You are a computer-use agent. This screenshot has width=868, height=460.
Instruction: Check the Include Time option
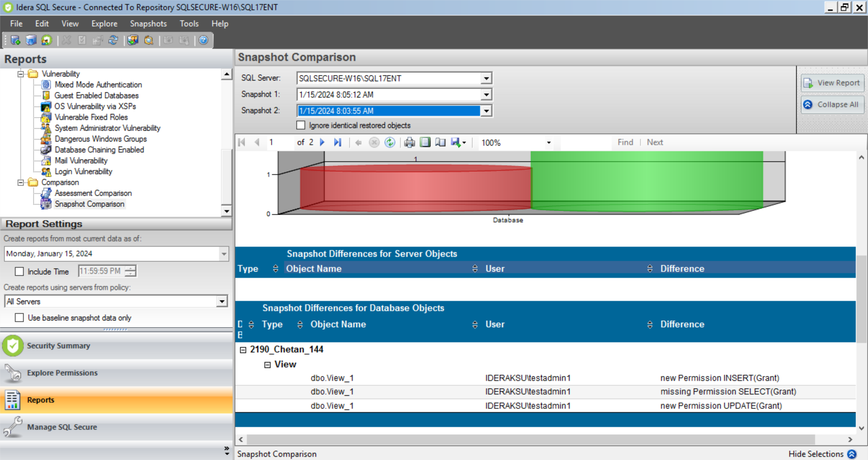coord(19,272)
